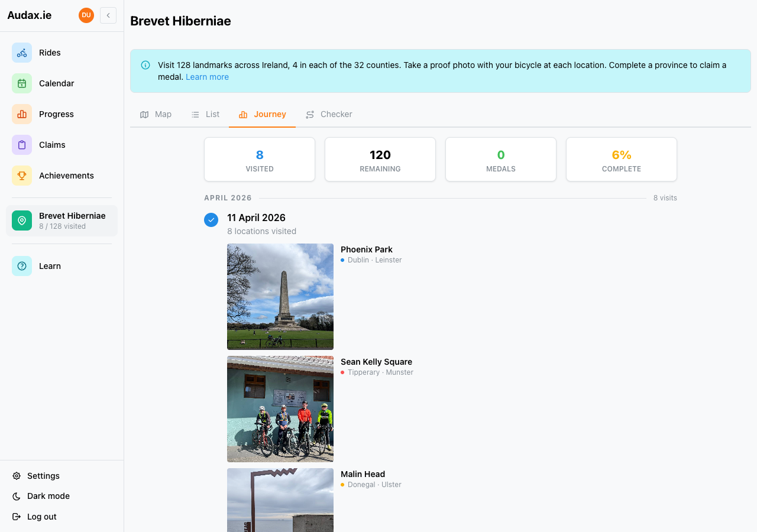
Task: Click the Log out arrow icon
Action: [17, 517]
